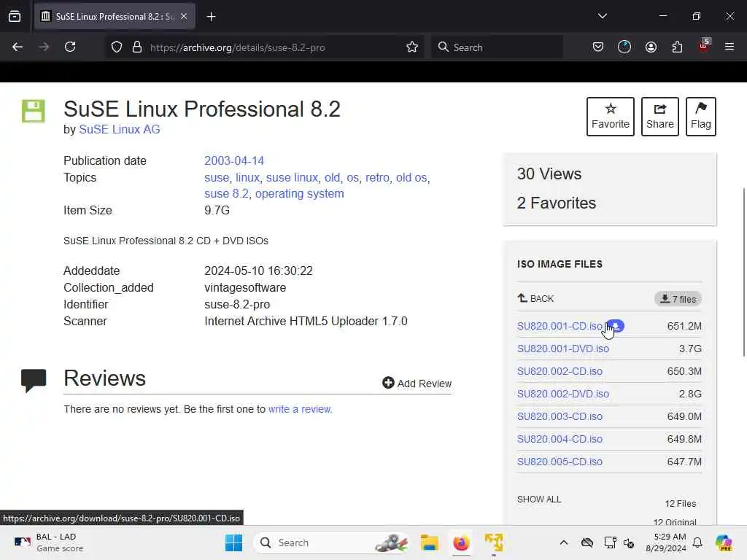Click the site padlock security icon
This screenshot has height=560, width=747.
coord(137,47)
